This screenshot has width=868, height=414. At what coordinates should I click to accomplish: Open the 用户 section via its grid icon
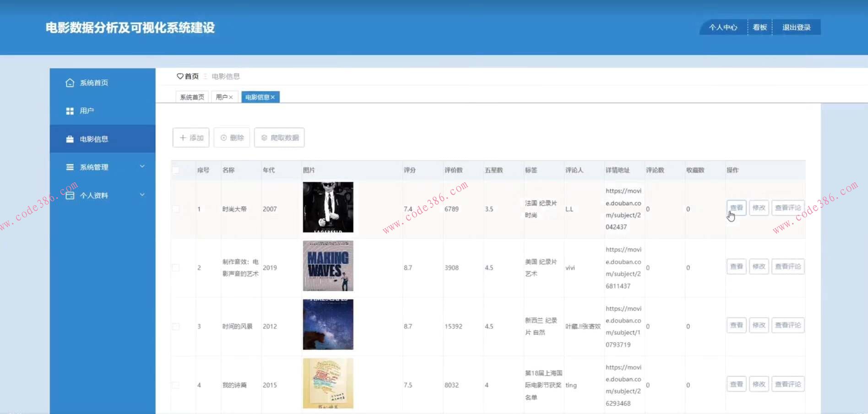[70, 110]
